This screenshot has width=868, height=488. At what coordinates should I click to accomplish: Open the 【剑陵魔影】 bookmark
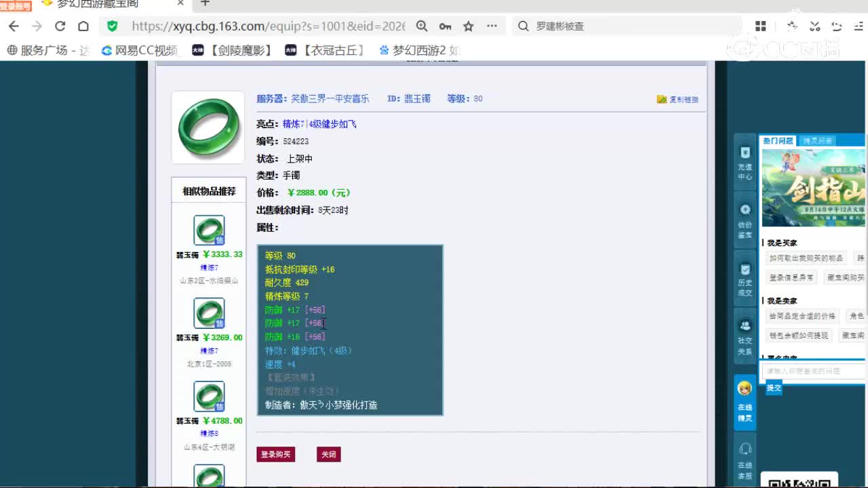click(x=233, y=50)
